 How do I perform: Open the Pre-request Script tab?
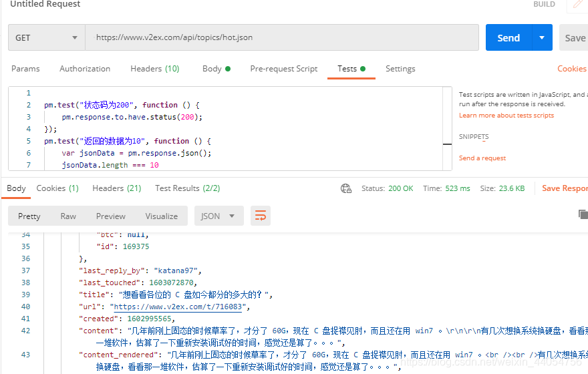click(x=284, y=69)
